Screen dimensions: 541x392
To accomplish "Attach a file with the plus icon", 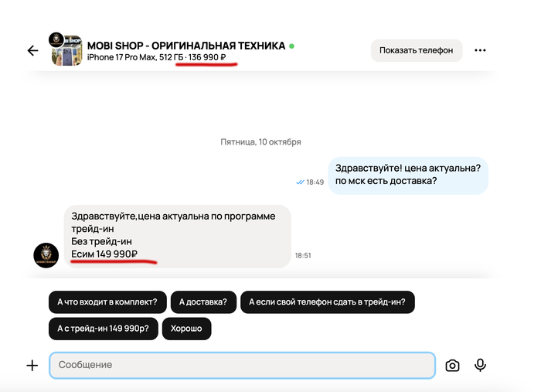I will tap(32, 366).
